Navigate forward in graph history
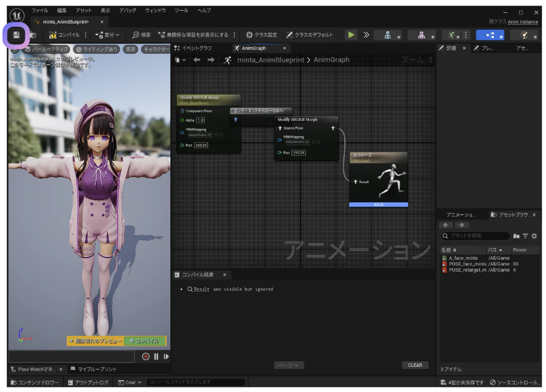Screen dimensions: 546x392 coord(211,60)
